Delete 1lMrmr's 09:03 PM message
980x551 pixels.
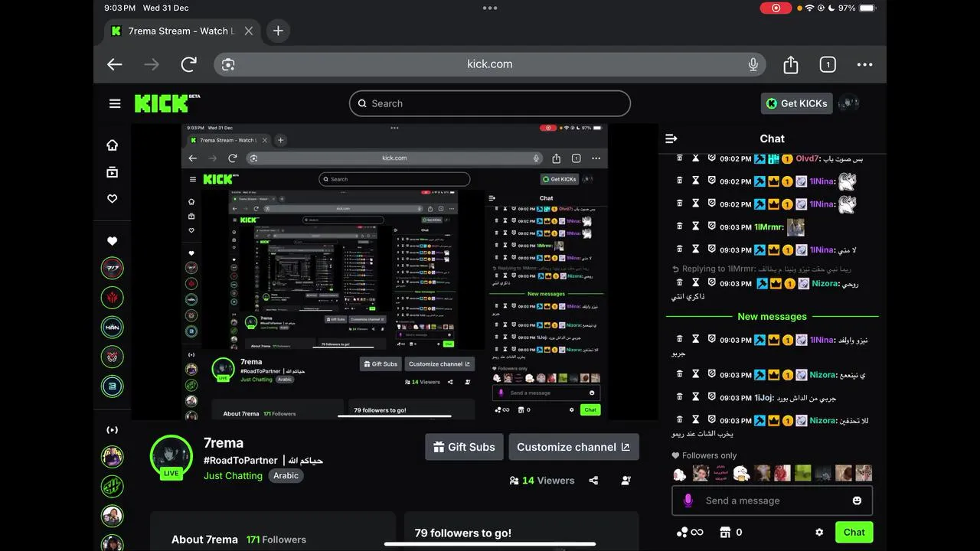[x=679, y=227]
